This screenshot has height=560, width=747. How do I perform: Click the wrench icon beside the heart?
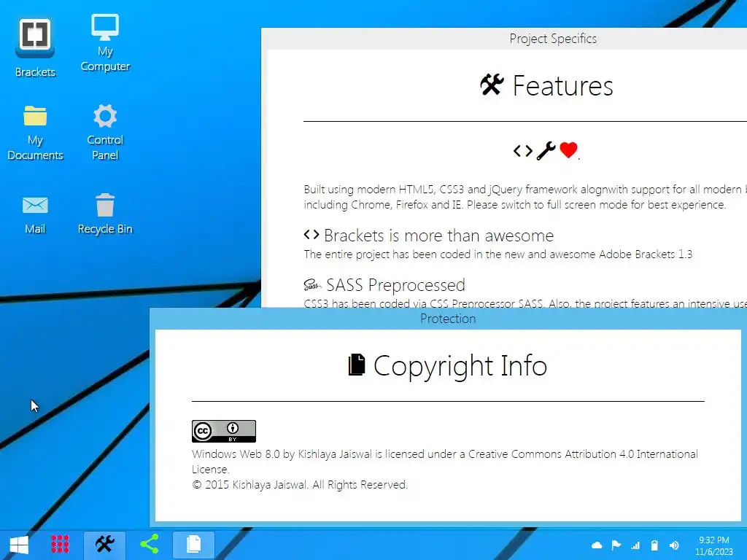pyautogui.click(x=546, y=151)
